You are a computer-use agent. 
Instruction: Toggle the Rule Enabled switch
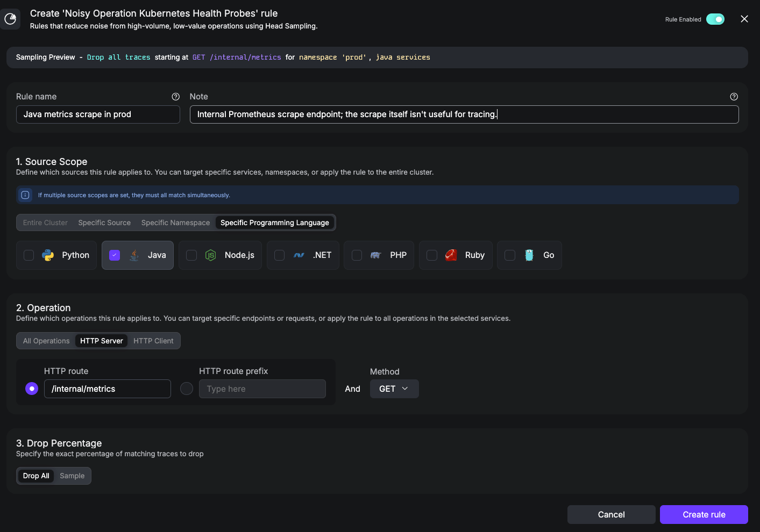click(x=715, y=19)
